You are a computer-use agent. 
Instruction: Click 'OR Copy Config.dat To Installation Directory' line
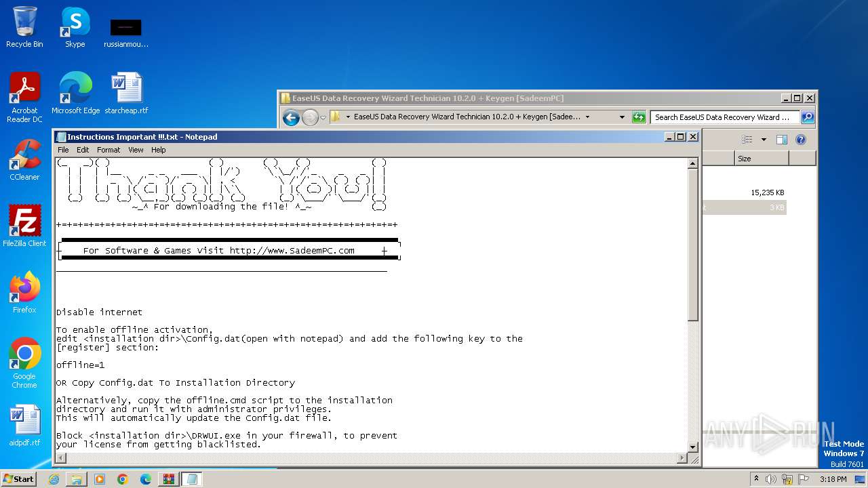tap(176, 383)
